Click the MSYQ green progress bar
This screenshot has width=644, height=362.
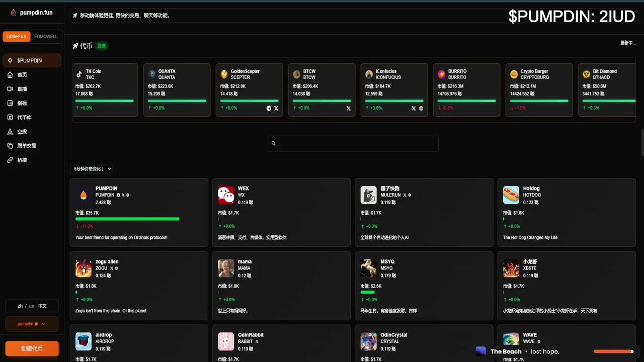coord(368,292)
